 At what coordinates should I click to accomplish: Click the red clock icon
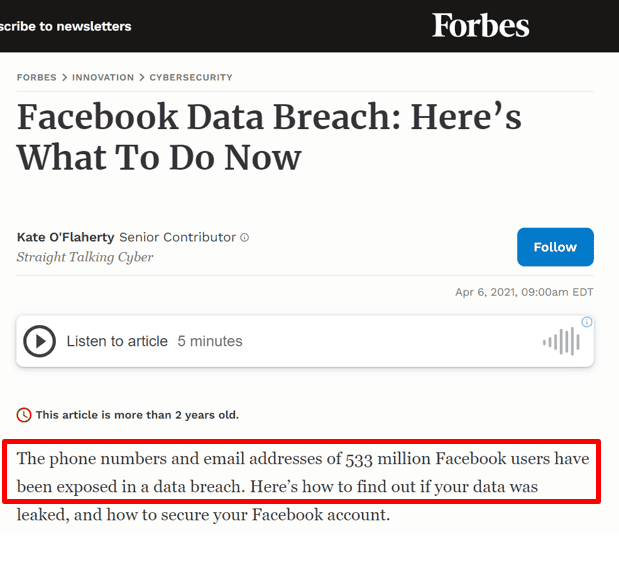click(x=24, y=415)
